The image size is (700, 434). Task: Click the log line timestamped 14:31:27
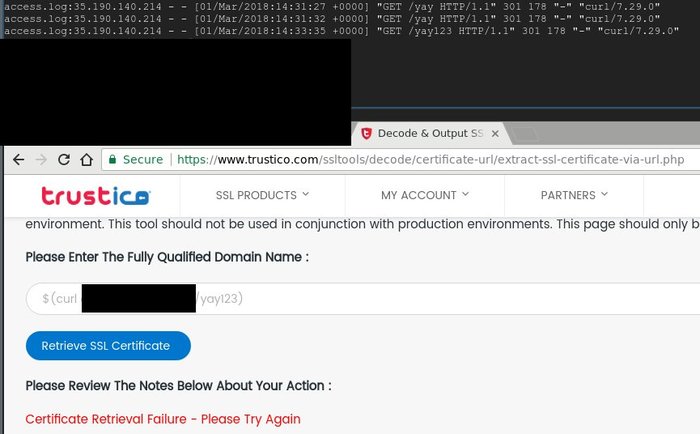pos(332,7)
